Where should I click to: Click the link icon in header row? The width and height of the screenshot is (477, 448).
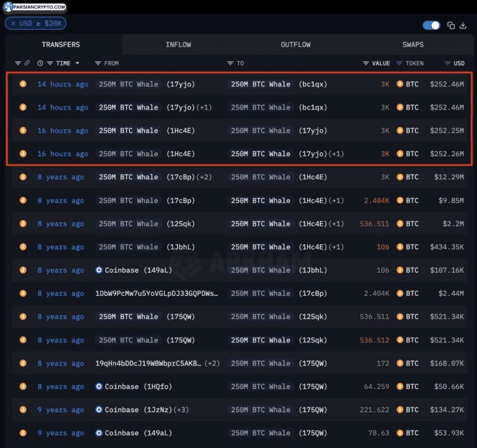tap(27, 63)
